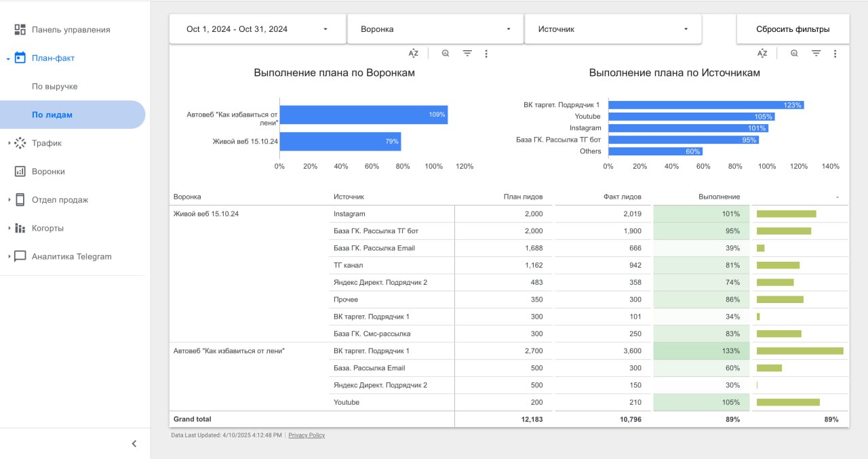This screenshot has width=868, height=459.
Task: Open the Источник filter dropdown
Action: pyautogui.click(x=612, y=29)
